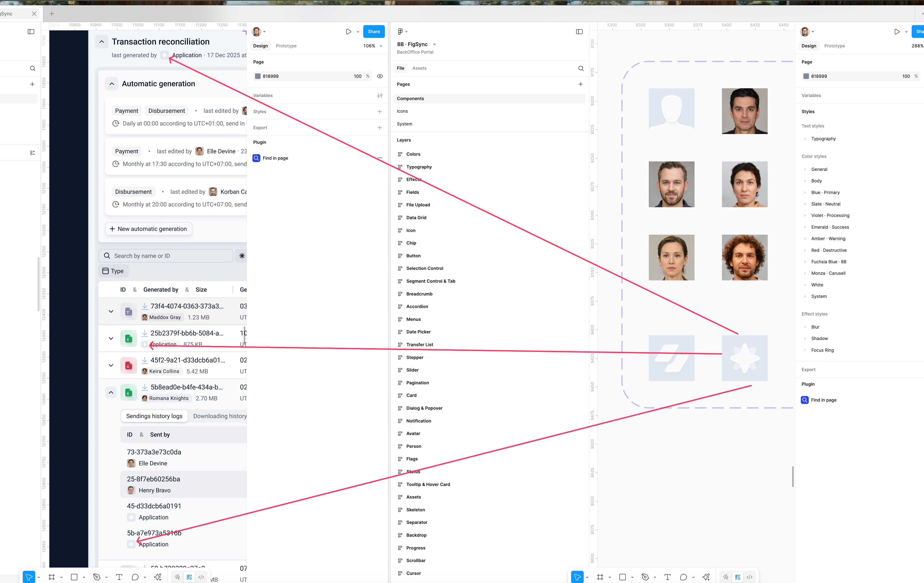Open Actions tool below the Transaction reconciliation canvas
The height and width of the screenshot is (583, 924).
pos(158,577)
